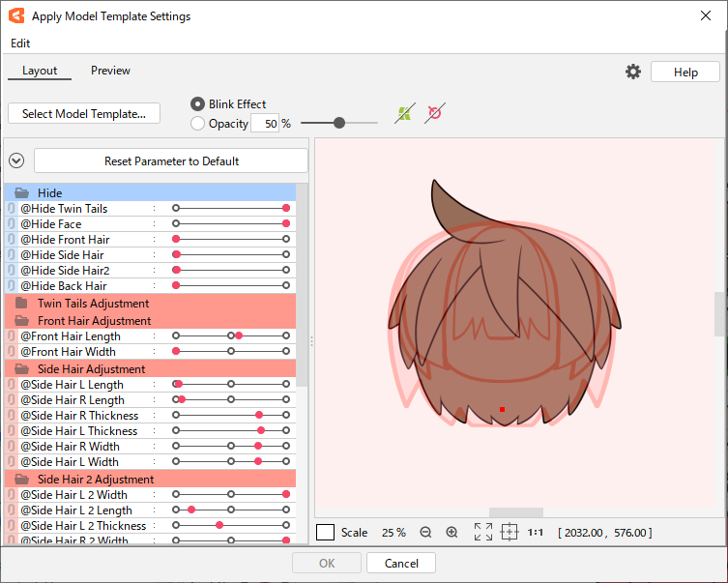Click the 1:1 actual size icon
Screen dimensions: 728x583
[535, 533]
